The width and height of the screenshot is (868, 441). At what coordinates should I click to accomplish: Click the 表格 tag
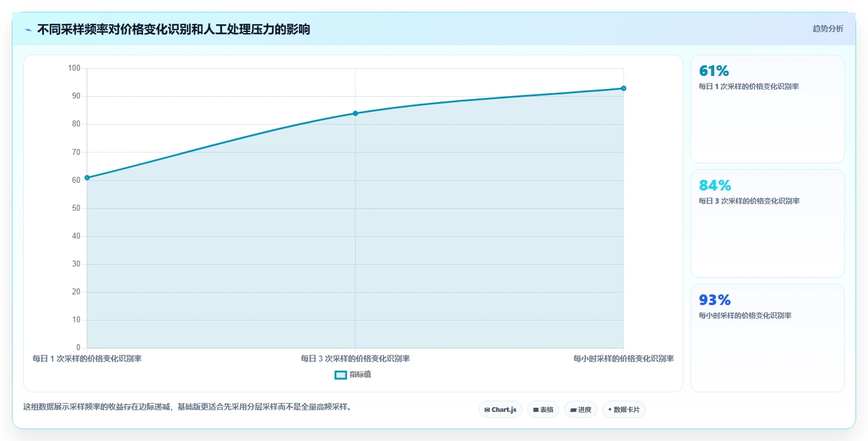[543, 410]
